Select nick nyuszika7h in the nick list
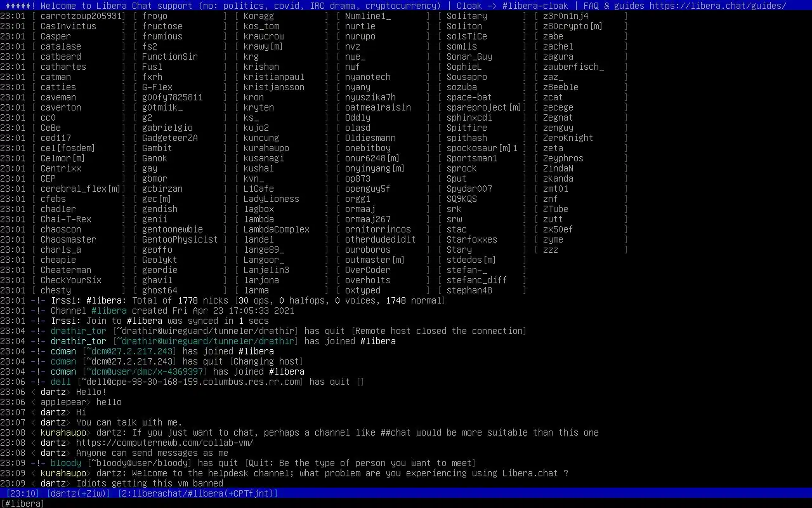This screenshot has width=812, height=508. [x=370, y=97]
